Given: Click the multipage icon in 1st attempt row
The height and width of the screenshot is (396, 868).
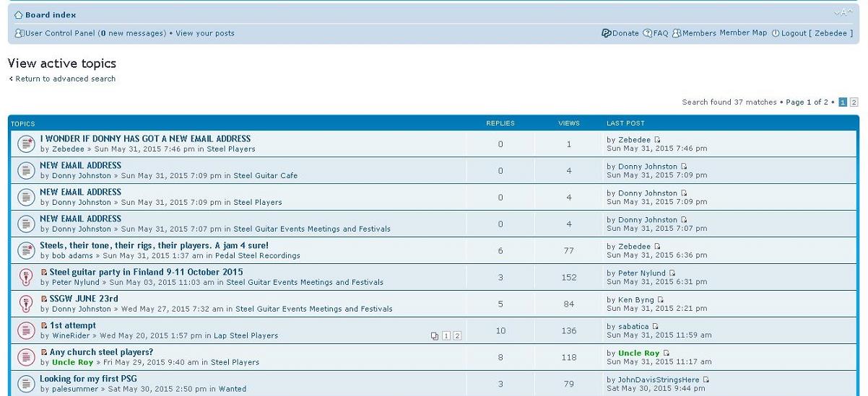Looking at the screenshot, I should tap(434, 336).
